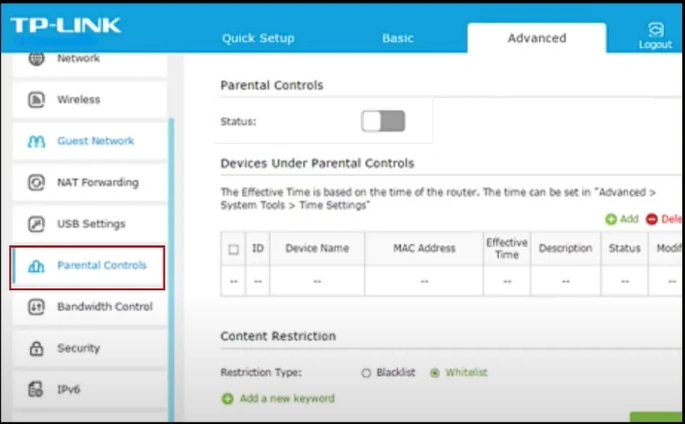Click the Device Name column header
This screenshot has width=685, height=424.
[317, 248]
